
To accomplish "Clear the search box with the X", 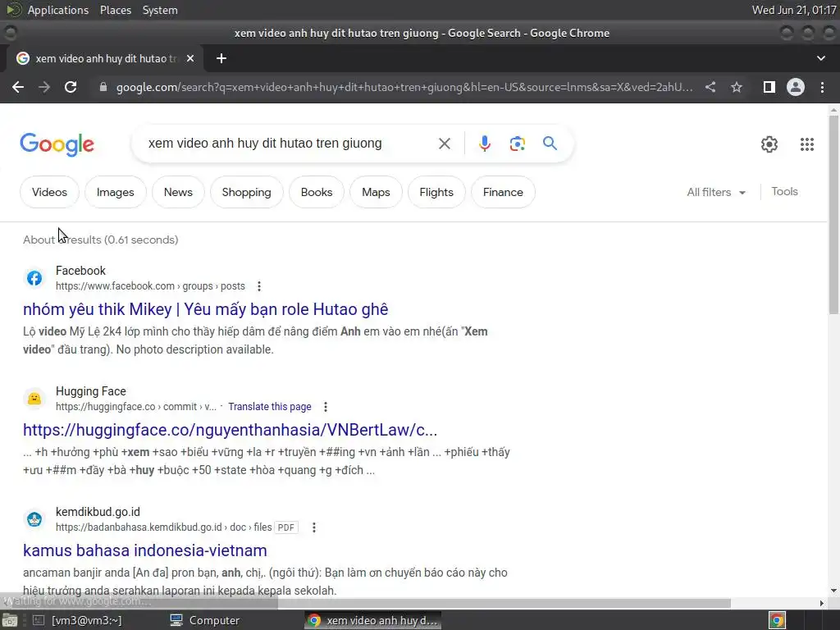I will tap(444, 144).
